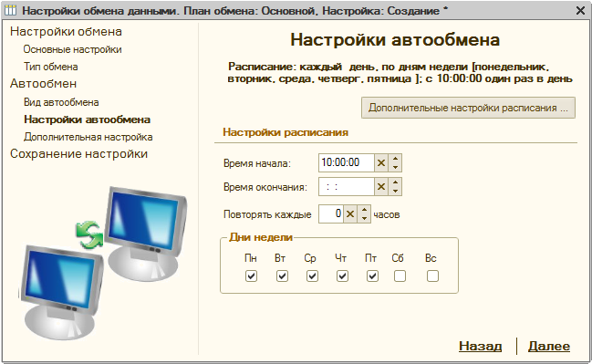Uncheck the Чт weekday checkbox
Viewport: 592px width, 364px height.
point(342,276)
